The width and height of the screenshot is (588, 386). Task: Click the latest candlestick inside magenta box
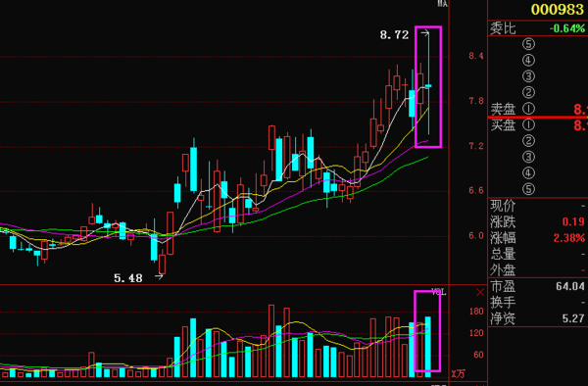click(428, 86)
